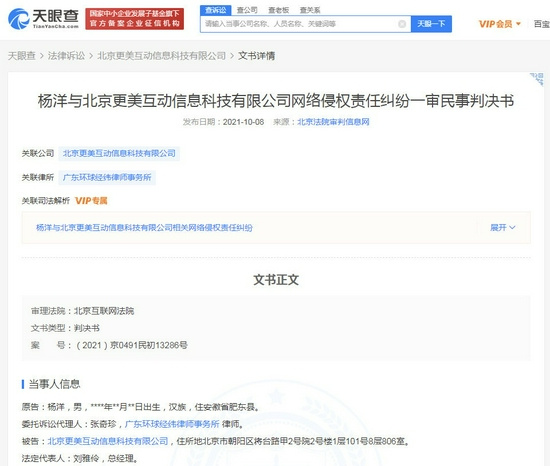The width and height of the screenshot is (550, 466).
Task: Open the 法律诉讼 breadcrumb link
Action: click(66, 56)
